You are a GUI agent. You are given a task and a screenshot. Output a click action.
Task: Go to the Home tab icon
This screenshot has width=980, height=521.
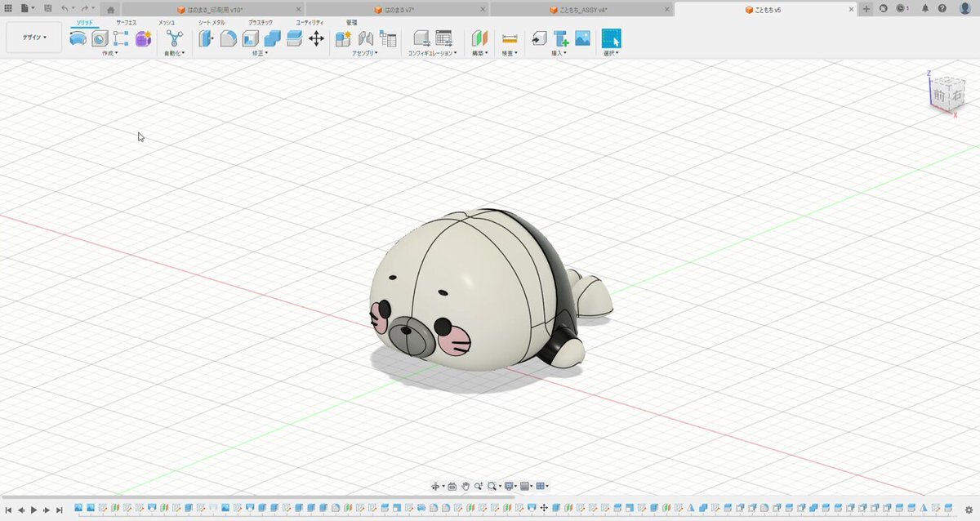(x=111, y=9)
